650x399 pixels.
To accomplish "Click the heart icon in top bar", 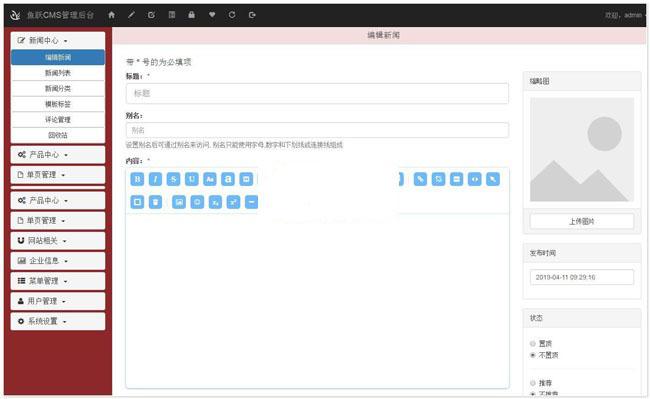I will [212, 15].
